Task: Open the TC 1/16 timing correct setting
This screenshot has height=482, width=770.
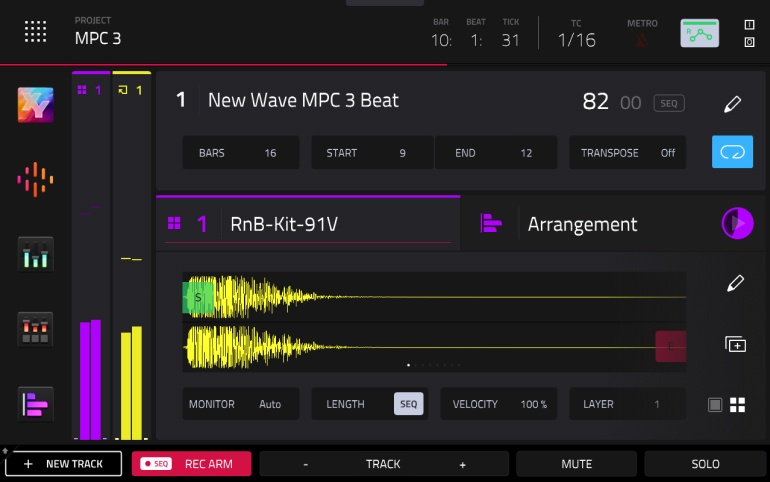Action: pos(576,39)
